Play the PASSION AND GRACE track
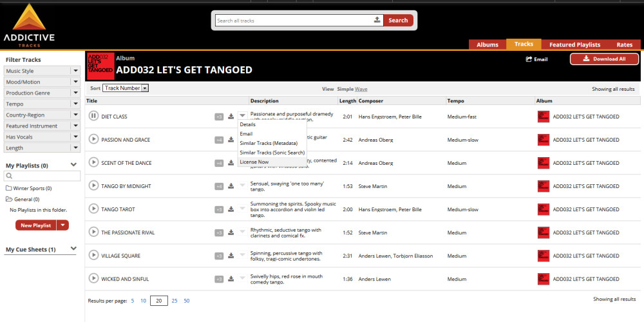Image resolution: width=644 pixels, height=322 pixels. [x=93, y=139]
